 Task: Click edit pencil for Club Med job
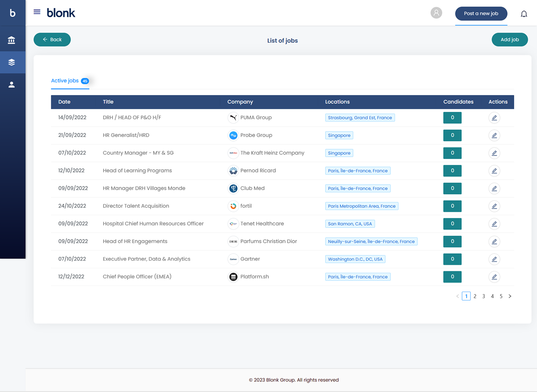[494, 188]
